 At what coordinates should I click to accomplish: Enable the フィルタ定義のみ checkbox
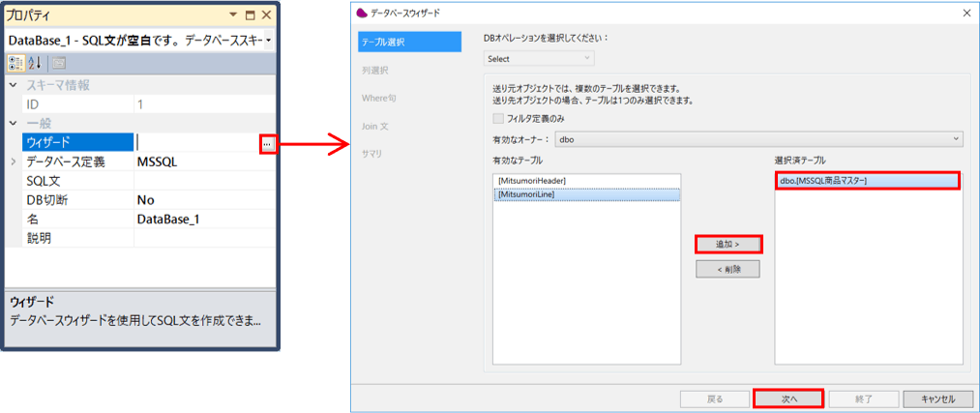(498, 118)
